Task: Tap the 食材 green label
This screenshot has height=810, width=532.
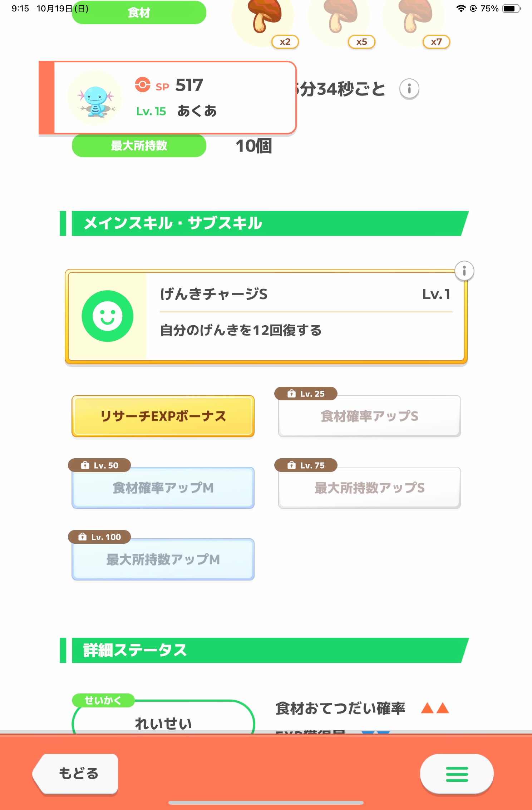Action: tap(139, 13)
